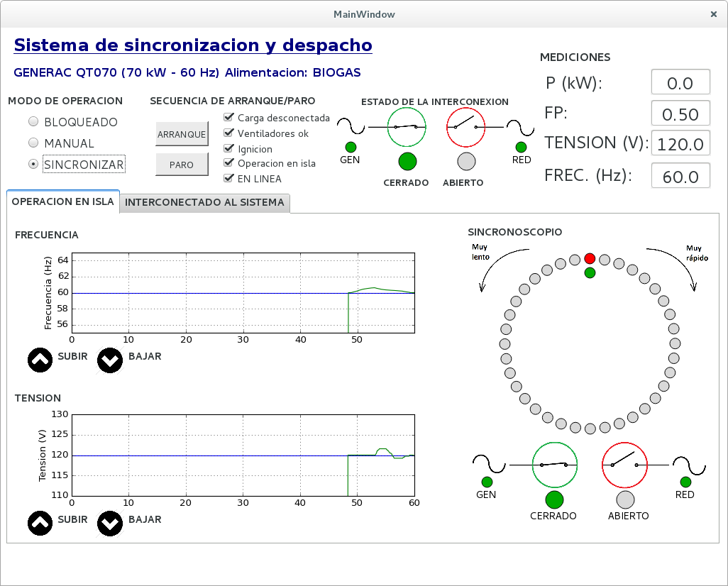Viewport: 728px width, 586px height.
Task: Toggle the Ventiladores ok checkbox
Action: click(x=228, y=133)
